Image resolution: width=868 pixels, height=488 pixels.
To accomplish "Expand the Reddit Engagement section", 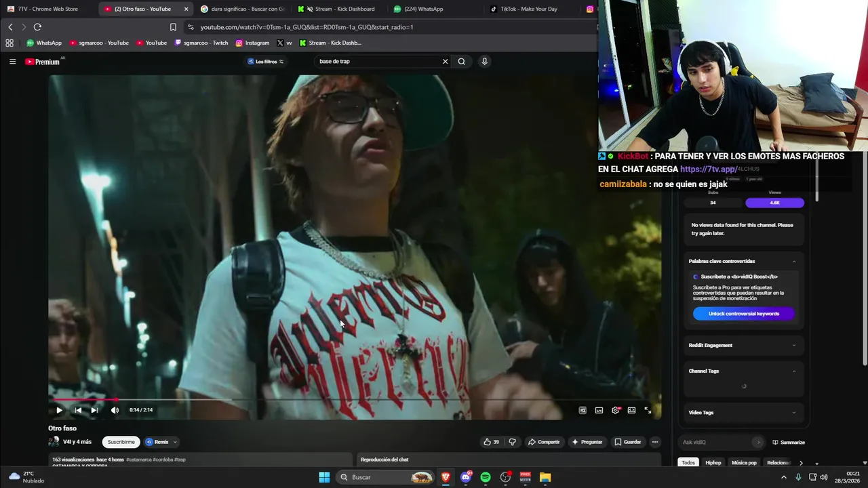I will 794,346.
